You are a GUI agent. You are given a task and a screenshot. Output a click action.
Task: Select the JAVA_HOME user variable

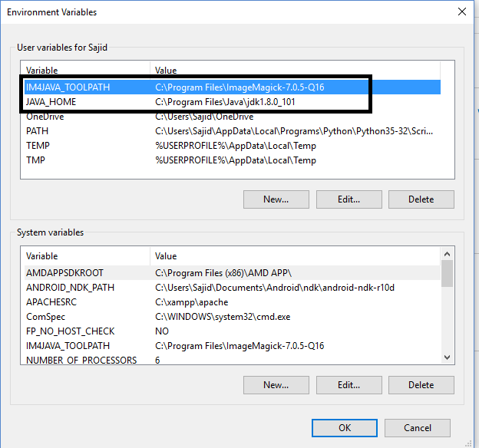tap(232, 102)
